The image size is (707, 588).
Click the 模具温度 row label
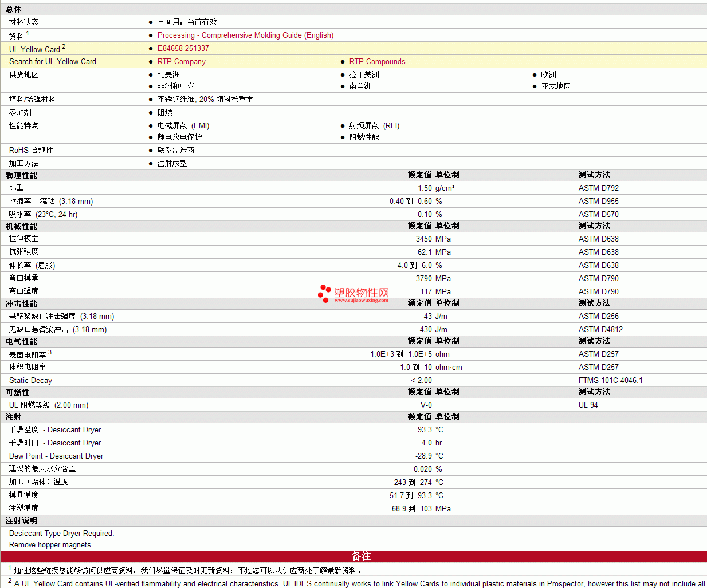pos(24,495)
